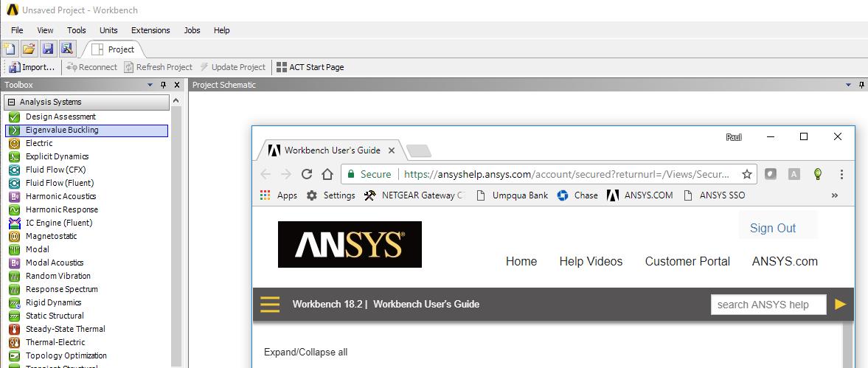The height and width of the screenshot is (368, 868).
Task: Open the hamburger menu in help page
Action: click(x=270, y=305)
